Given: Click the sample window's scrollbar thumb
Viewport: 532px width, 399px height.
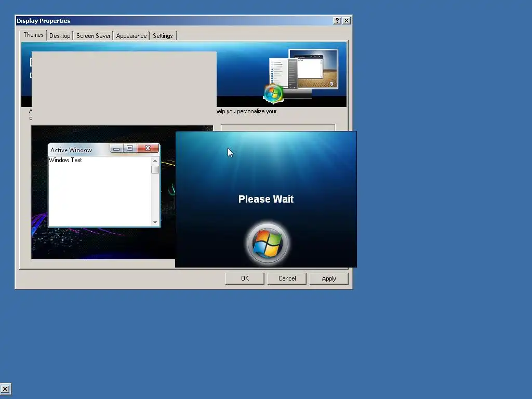Looking at the screenshot, I should [155, 170].
